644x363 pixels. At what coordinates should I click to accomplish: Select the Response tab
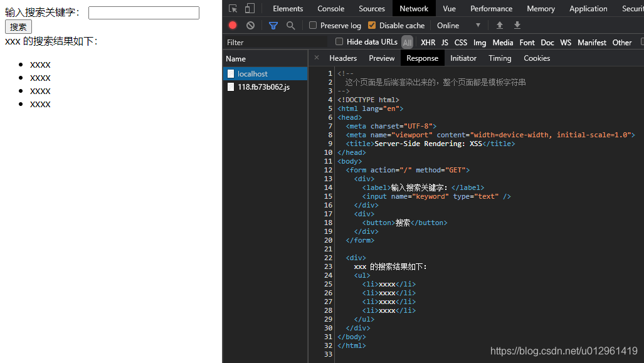point(422,58)
